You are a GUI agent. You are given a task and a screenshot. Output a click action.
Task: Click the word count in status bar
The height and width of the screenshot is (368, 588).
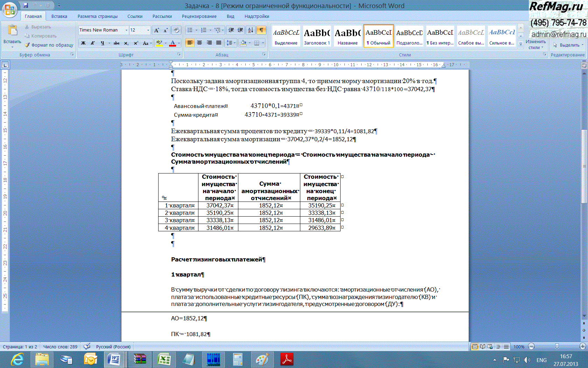coord(60,347)
